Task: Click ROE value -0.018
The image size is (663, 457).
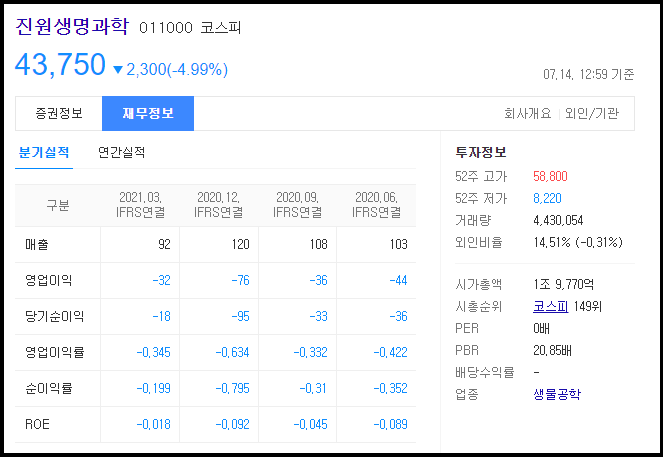Action: coord(153,424)
